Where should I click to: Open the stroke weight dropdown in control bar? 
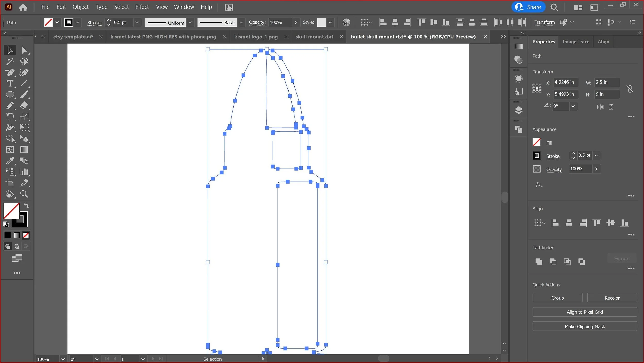click(137, 22)
